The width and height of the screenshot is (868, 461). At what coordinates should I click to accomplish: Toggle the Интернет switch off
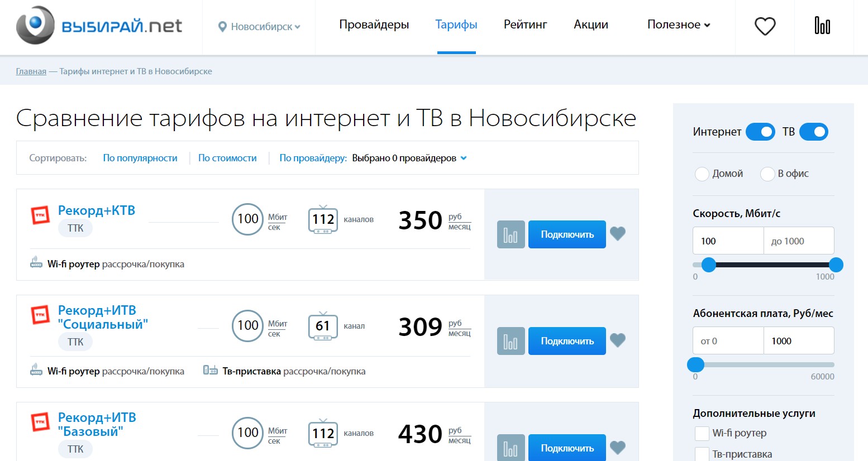tap(760, 132)
